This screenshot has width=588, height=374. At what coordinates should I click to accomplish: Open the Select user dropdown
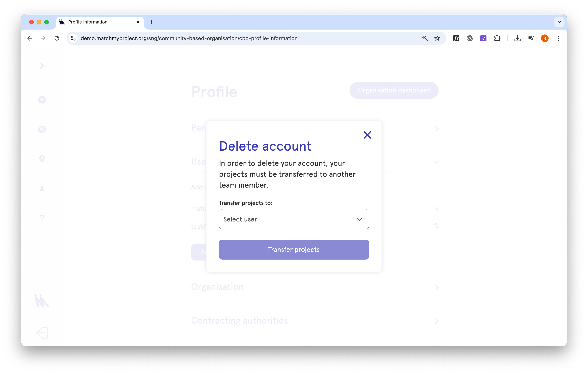pyautogui.click(x=294, y=219)
